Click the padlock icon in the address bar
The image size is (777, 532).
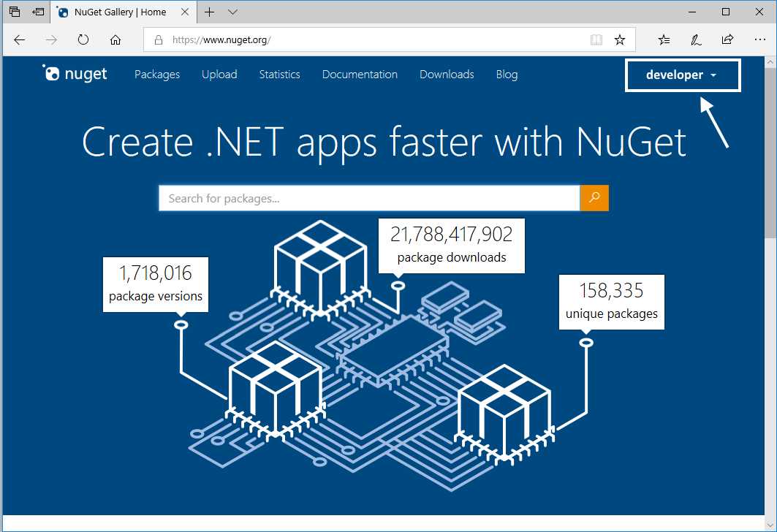158,40
